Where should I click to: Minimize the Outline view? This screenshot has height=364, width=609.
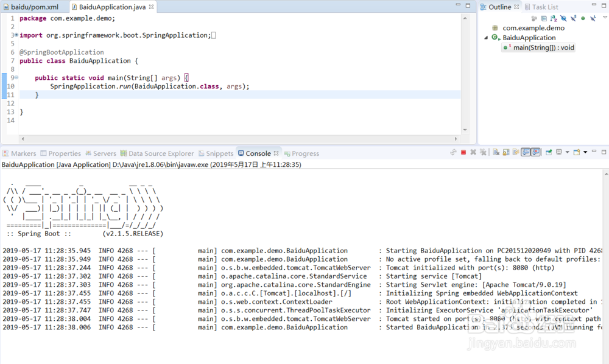pyautogui.click(x=594, y=5)
